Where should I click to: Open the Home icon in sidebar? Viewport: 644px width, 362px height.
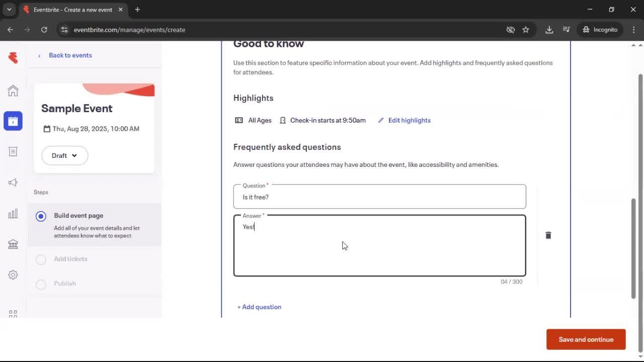(13, 90)
